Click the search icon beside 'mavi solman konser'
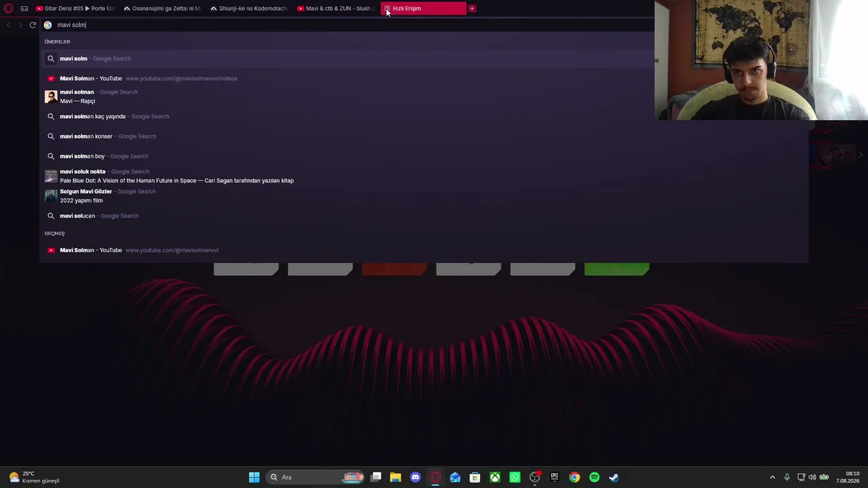868x488 pixels. click(x=51, y=136)
